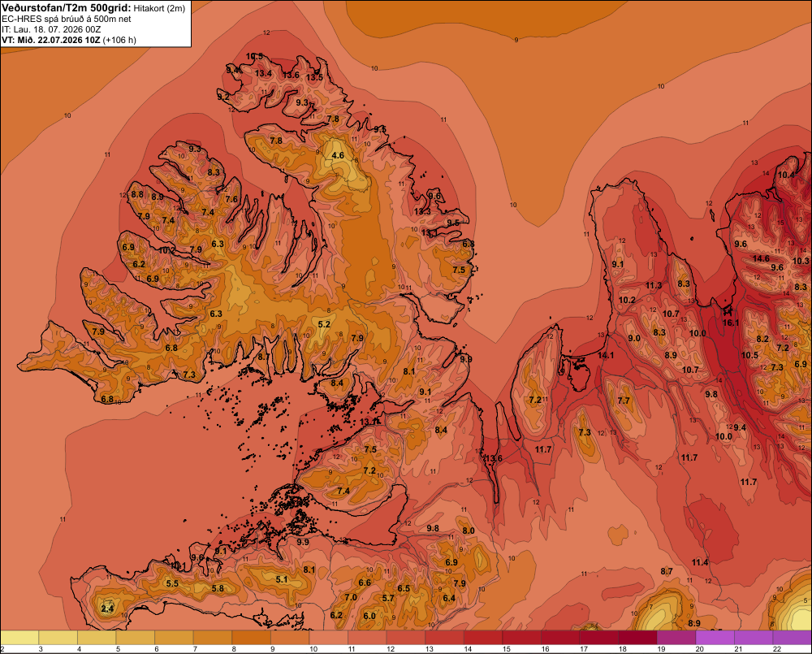812x654 pixels.
Task: Select the 8.0 temperature label
Action: pyautogui.click(x=469, y=531)
